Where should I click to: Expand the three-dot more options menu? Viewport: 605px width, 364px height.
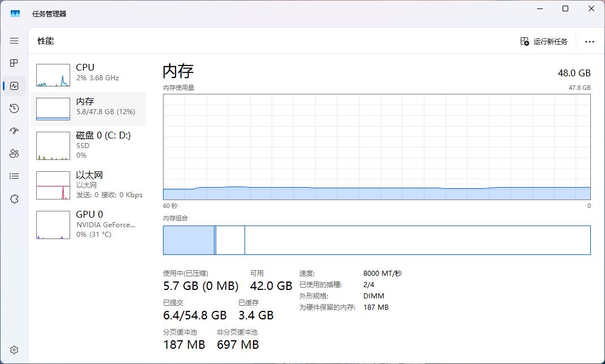(x=590, y=41)
